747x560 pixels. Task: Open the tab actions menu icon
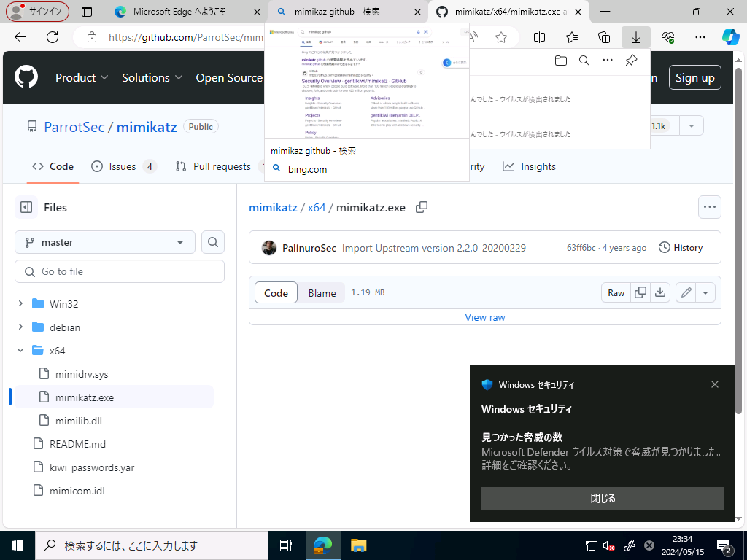(x=87, y=12)
